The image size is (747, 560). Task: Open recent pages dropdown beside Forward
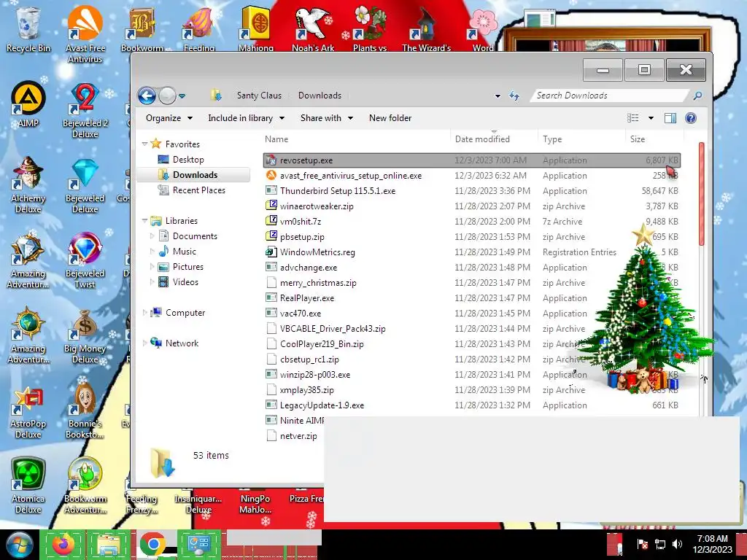pos(182,96)
